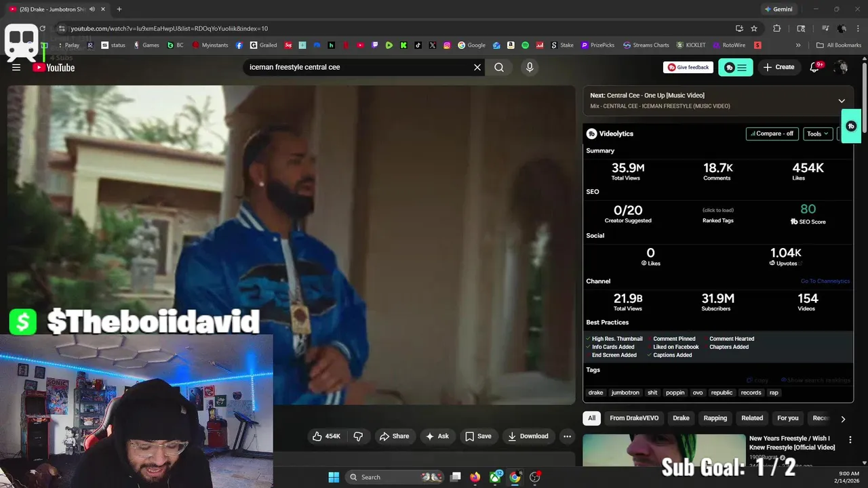This screenshot has width=868, height=488.
Task: Open YouTube notifications bell
Action: [x=815, y=67]
